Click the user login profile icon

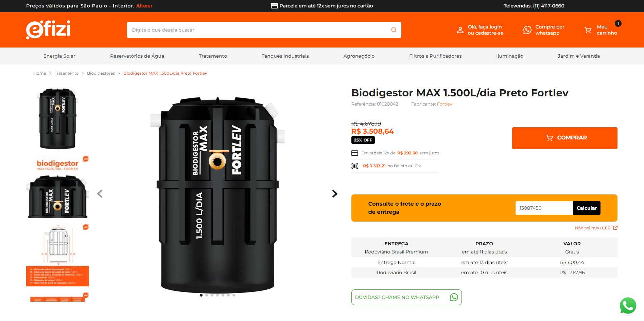point(460,30)
